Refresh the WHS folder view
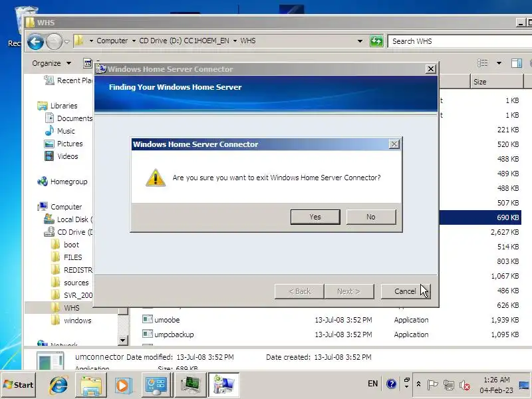Image resolution: width=532 pixels, height=399 pixels. pyautogui.click(x=376, y=41)
